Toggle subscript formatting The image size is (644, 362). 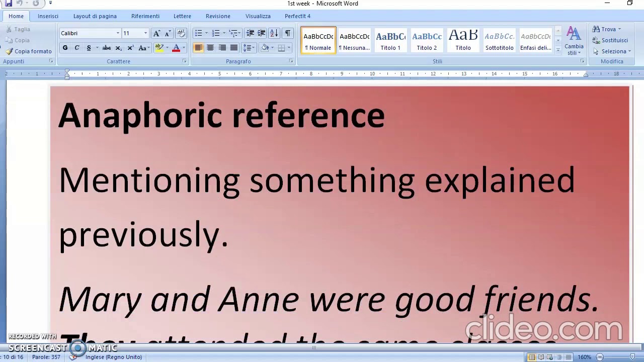118,48
